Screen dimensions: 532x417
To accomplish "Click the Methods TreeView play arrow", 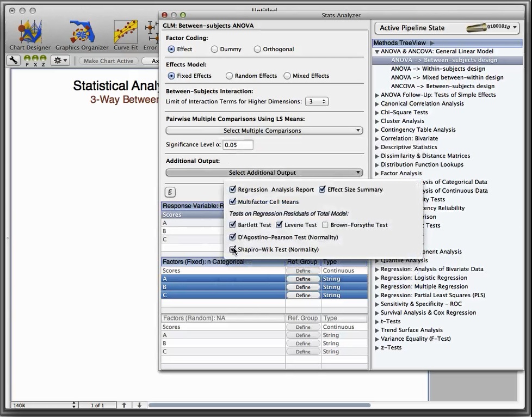I will pyautogui.click(x=432, y=43).
